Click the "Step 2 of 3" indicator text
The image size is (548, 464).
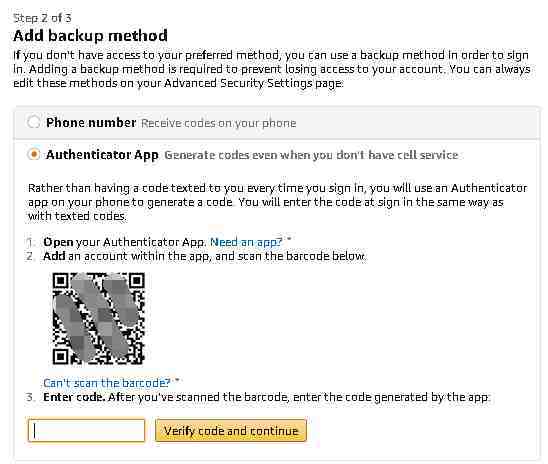42,18
